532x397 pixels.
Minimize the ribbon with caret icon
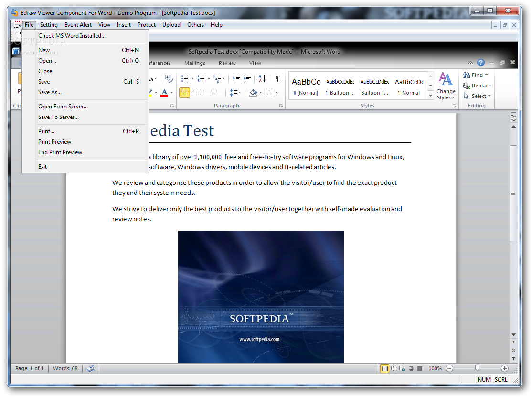470,63
